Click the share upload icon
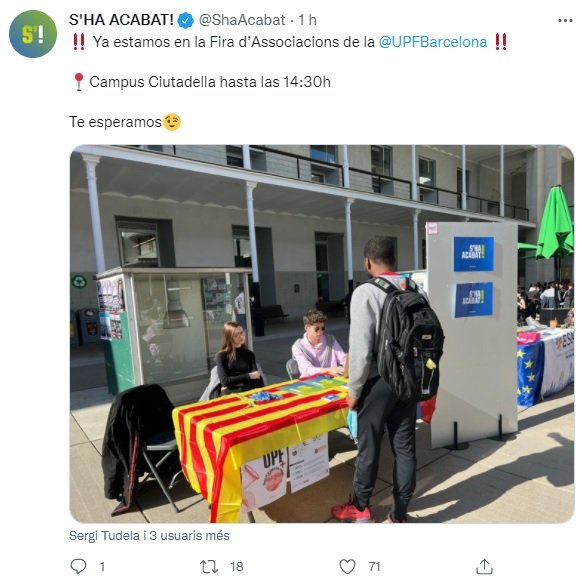 (x=484, y=566)
